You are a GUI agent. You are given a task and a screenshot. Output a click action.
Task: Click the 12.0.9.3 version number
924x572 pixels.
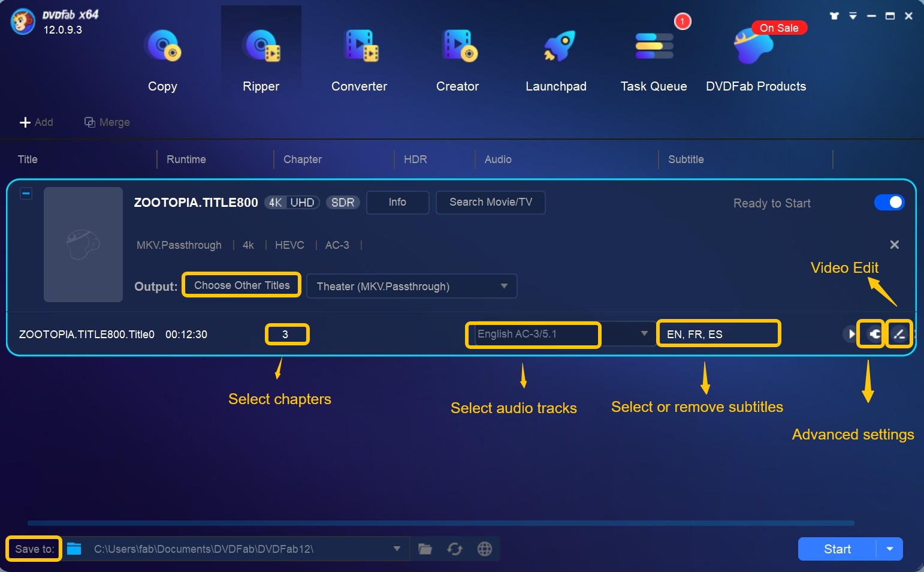pos(63,30)
